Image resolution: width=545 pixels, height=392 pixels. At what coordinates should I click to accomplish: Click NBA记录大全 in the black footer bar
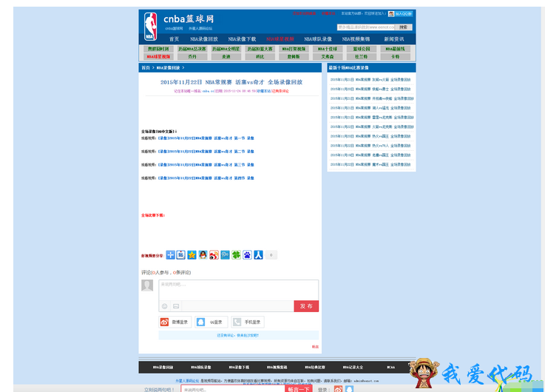353,367
